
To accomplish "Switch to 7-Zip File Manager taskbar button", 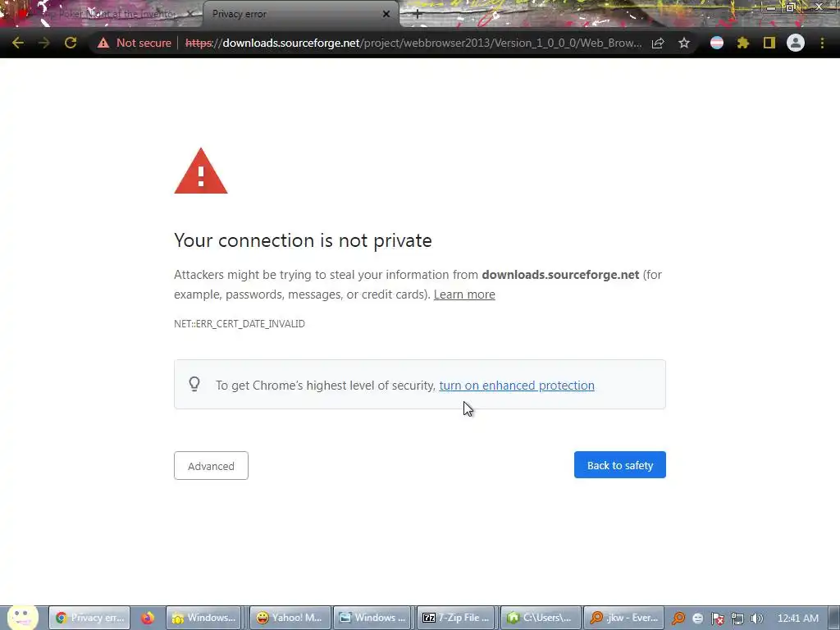I will pos(457,618).
